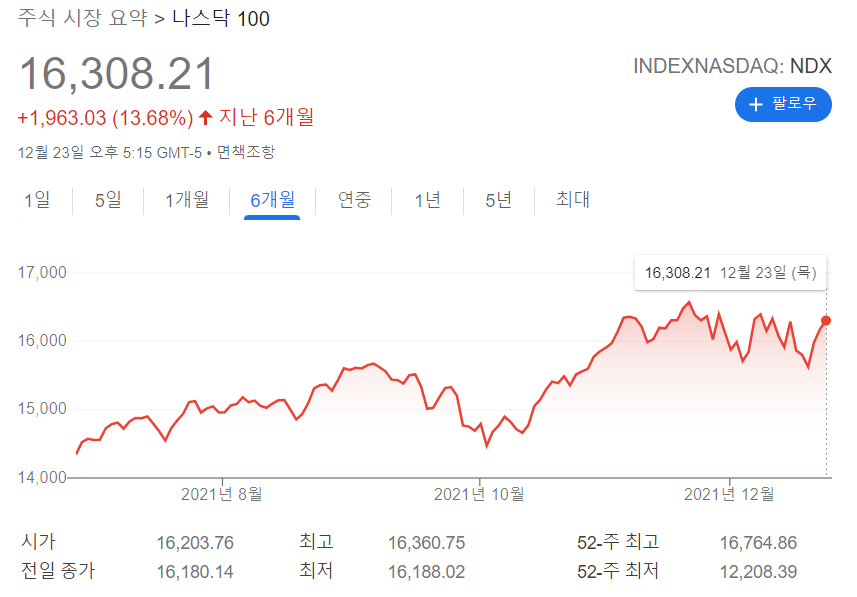Click the 16,000 y-axis label

(42, 341)
